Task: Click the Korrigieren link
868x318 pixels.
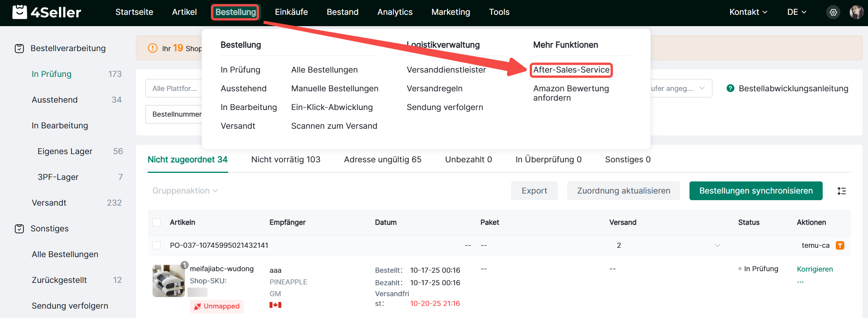Action: click(814, 269)
